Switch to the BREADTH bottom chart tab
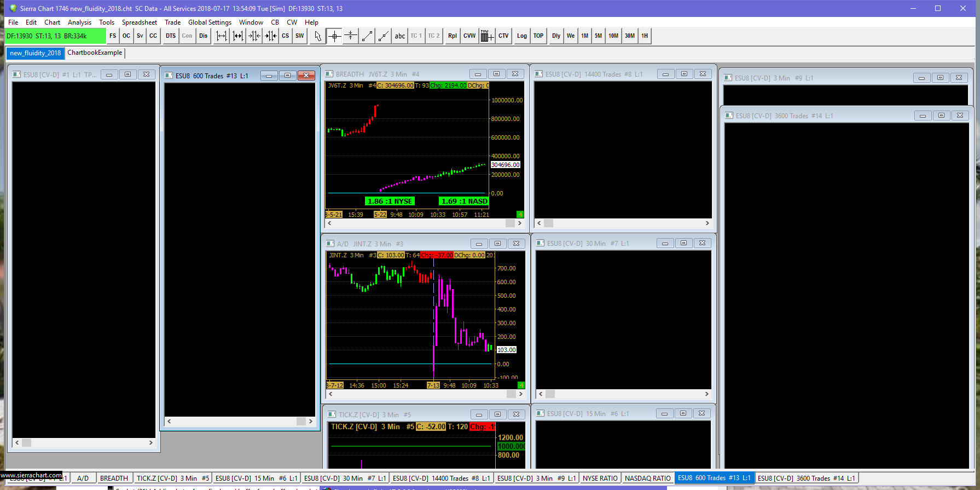The image size is (980, 490). 114,479
